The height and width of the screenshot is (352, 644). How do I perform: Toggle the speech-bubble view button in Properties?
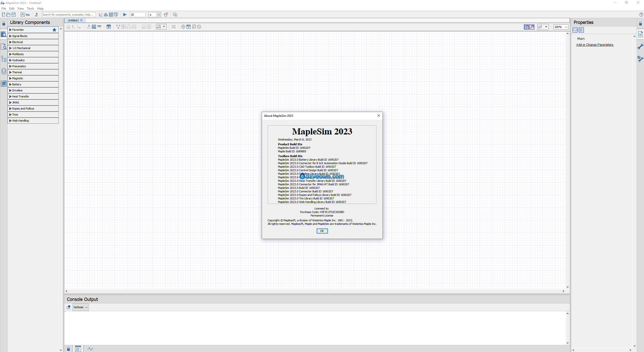(x=575, y=30)
